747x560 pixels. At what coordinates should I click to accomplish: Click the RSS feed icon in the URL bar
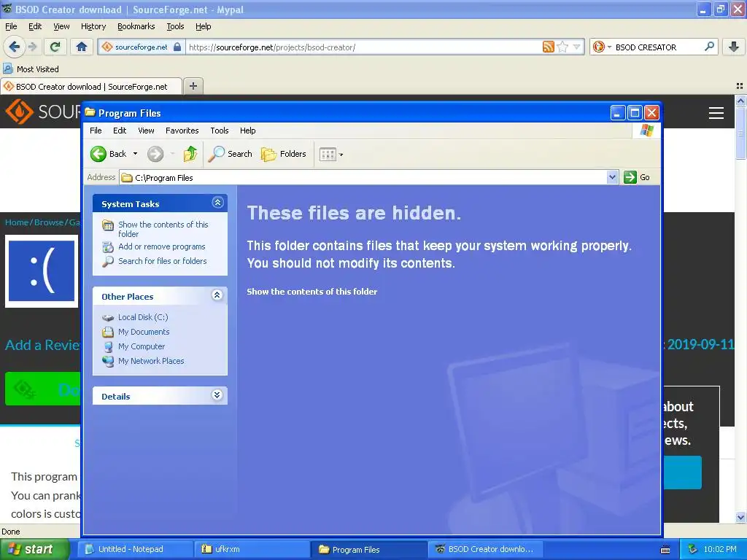(x=549, y=47)
